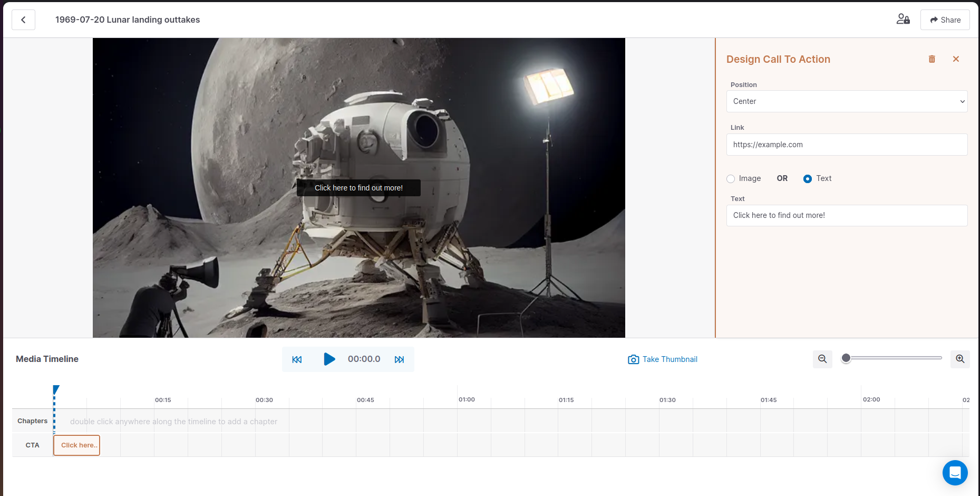Click the timeline zoom slider handle
This screenshot has width=980, height=496.
tap(846, 358)
